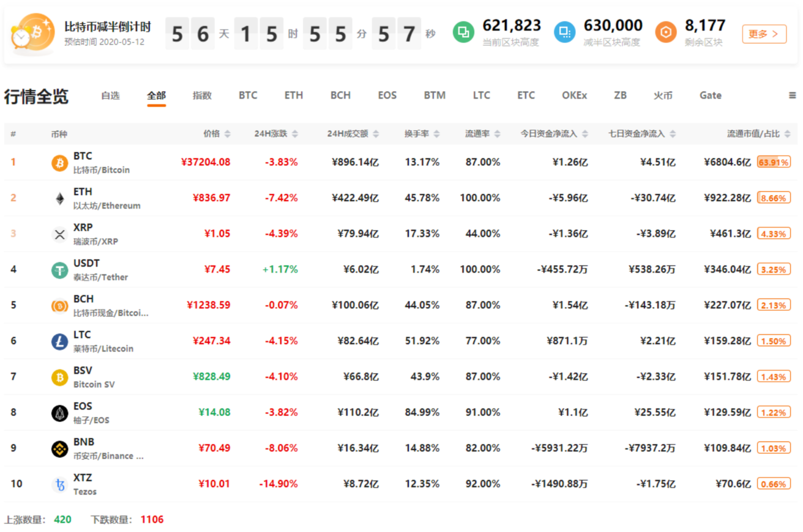
Task: Click the XRP coin logo
Action: [59, 234]
